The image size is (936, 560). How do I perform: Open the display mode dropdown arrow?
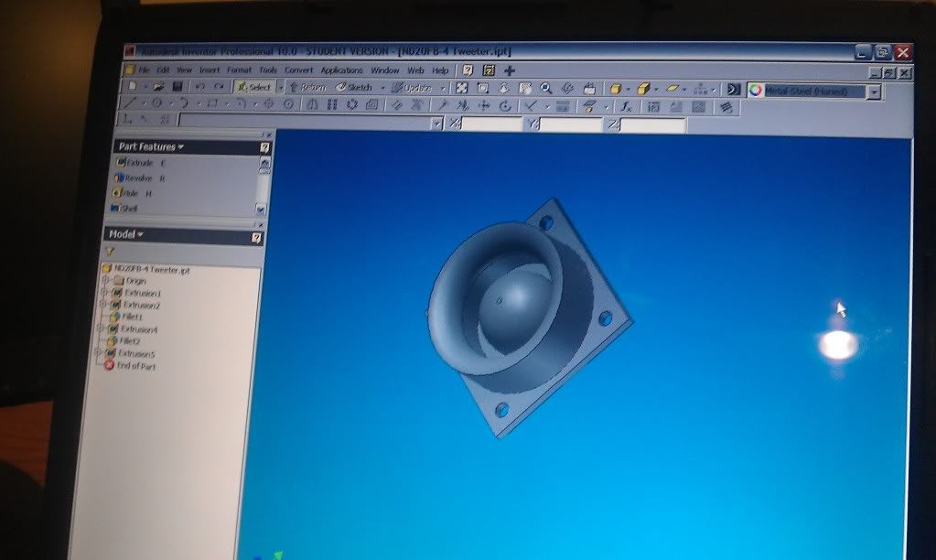[x=628, y=90]
